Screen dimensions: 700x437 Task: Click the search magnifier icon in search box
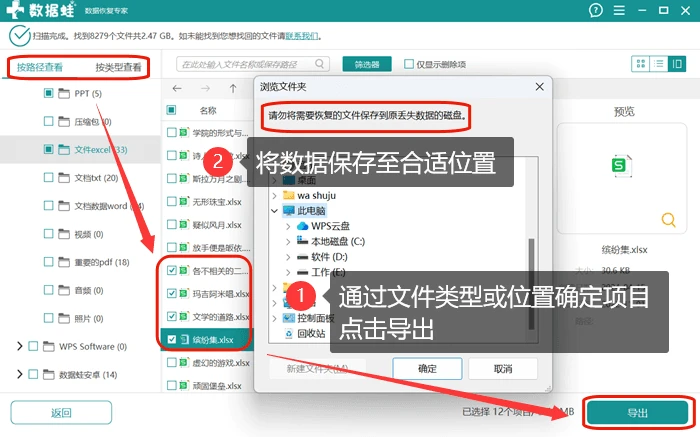320,64
